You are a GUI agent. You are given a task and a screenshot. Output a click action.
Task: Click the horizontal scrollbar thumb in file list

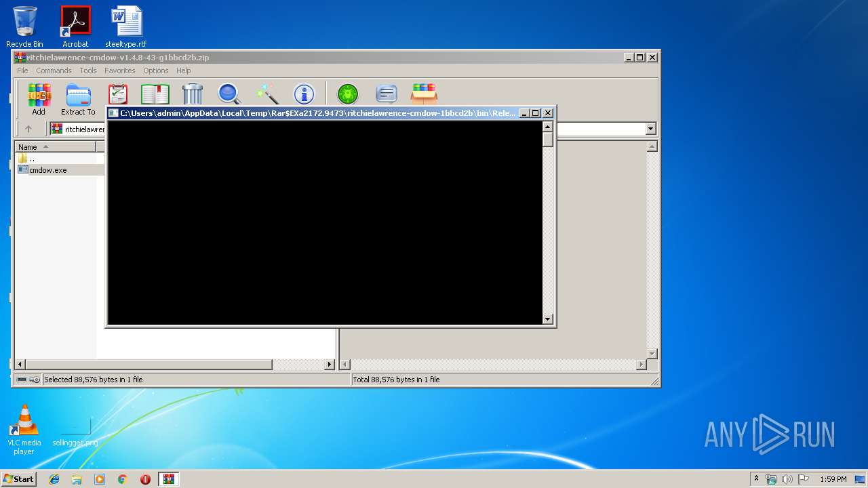(149, 365)
